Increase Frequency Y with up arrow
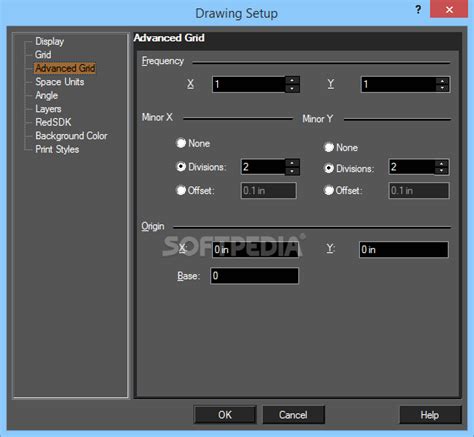The height and width of the screenshot is (437, 474). click(x=442, y=80)
